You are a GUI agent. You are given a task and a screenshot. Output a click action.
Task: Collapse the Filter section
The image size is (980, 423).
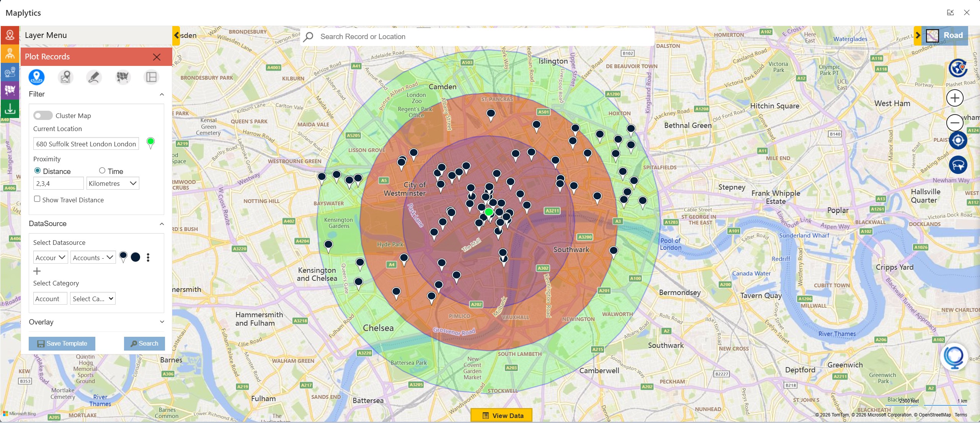coord(162,95)
